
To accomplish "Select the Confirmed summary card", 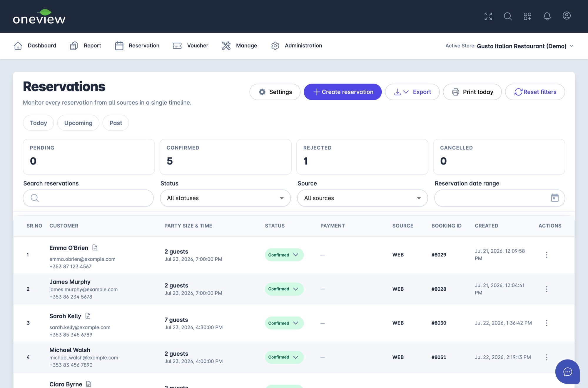I will (x=225, y=157).
